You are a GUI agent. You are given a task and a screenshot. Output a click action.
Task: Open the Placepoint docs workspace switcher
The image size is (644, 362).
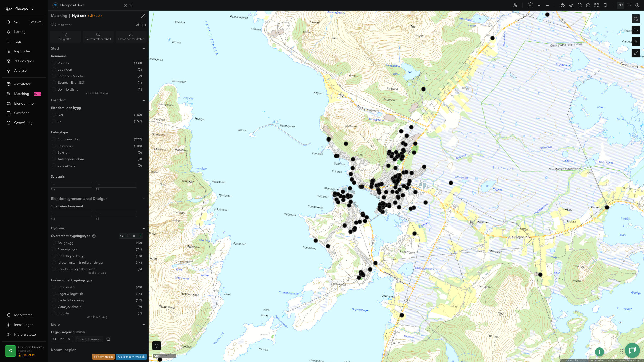131,5
